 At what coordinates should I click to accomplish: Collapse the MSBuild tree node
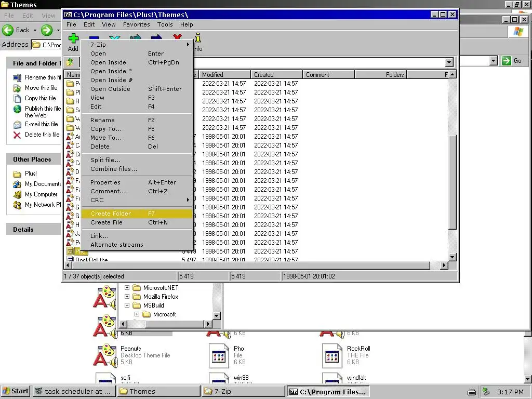coord(127,305)
